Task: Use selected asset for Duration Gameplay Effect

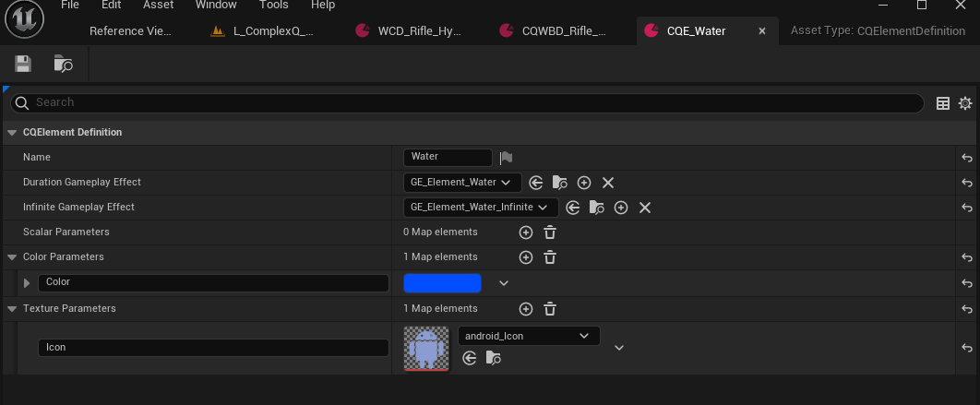Action: click(x=535, y=183)
